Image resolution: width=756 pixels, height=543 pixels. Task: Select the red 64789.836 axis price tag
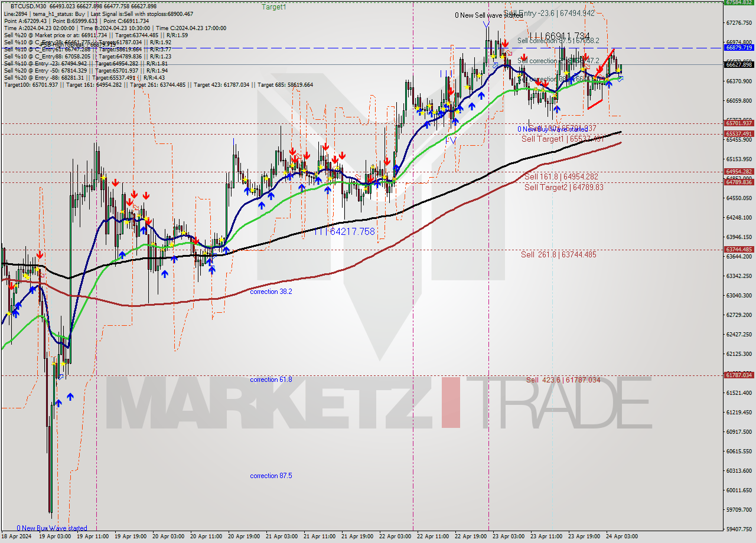pos(738,182)
